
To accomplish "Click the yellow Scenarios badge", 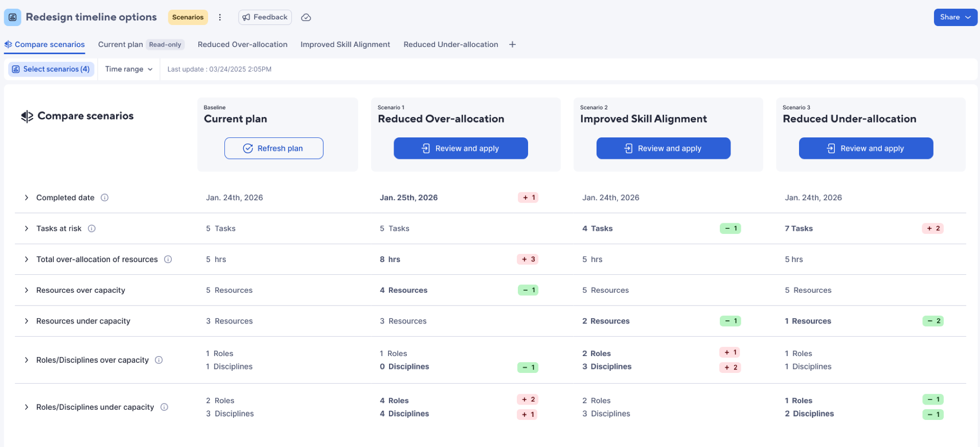I will pos(188,17).
